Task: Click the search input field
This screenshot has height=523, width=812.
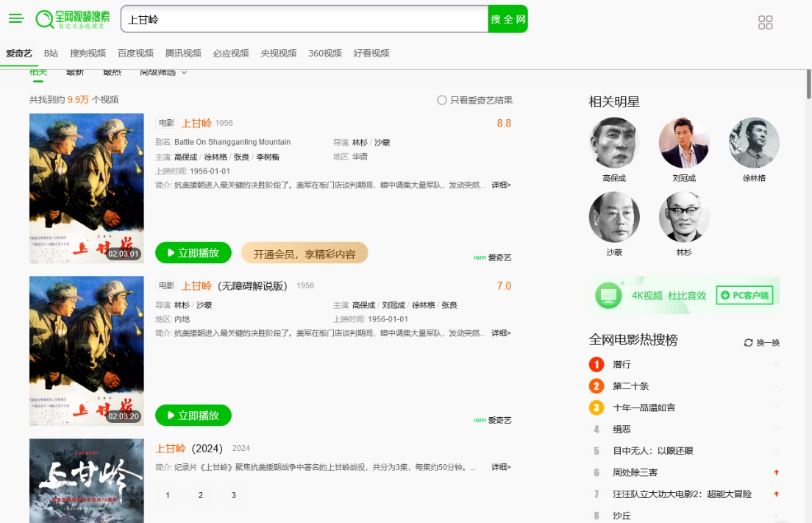Action: [304, 20]
